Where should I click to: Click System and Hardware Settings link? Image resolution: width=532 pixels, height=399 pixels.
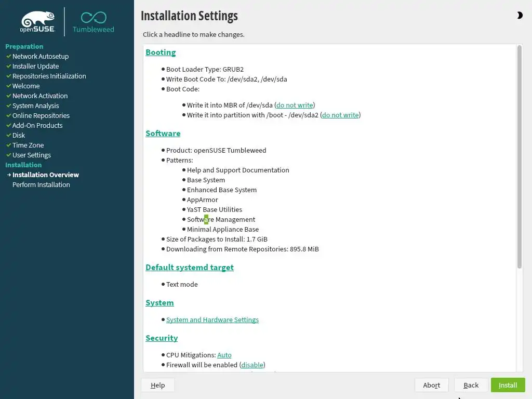pos(212,320)
